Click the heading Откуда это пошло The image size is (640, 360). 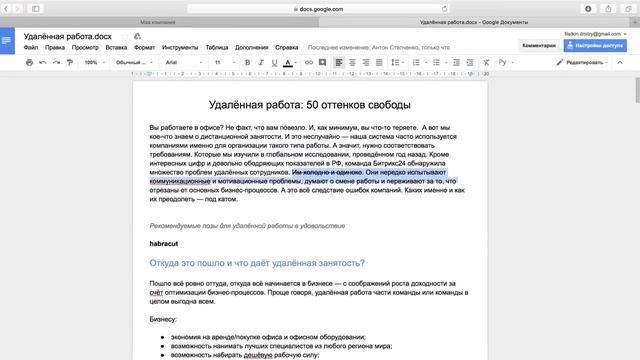(x=257, y=263)
